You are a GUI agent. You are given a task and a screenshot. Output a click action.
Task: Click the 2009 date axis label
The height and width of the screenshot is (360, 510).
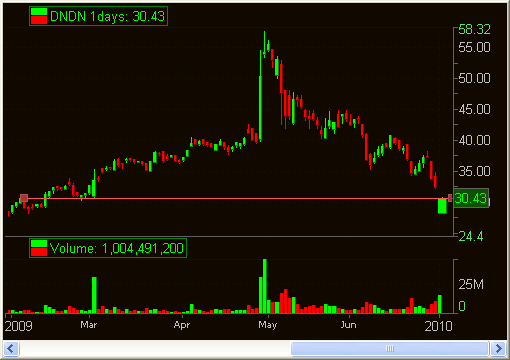[19, 326]
